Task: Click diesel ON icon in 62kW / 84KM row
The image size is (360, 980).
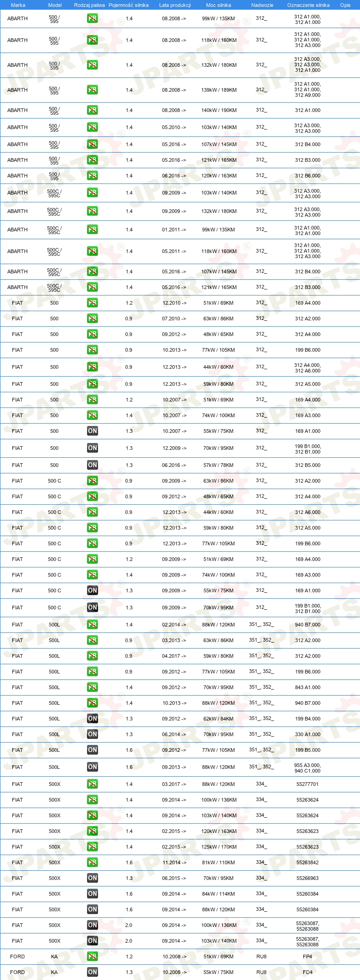Action: coord(93,719)
